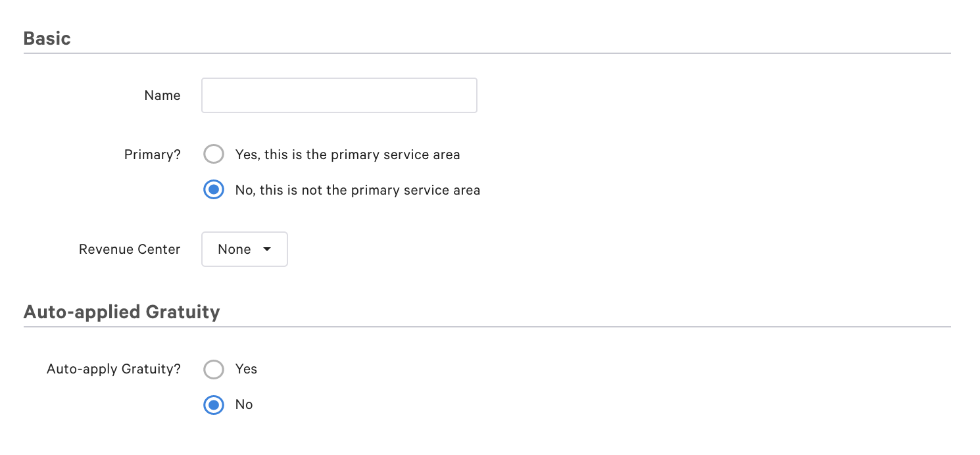
Task: Click the Revenue Center label
Action: pos(129,249)
